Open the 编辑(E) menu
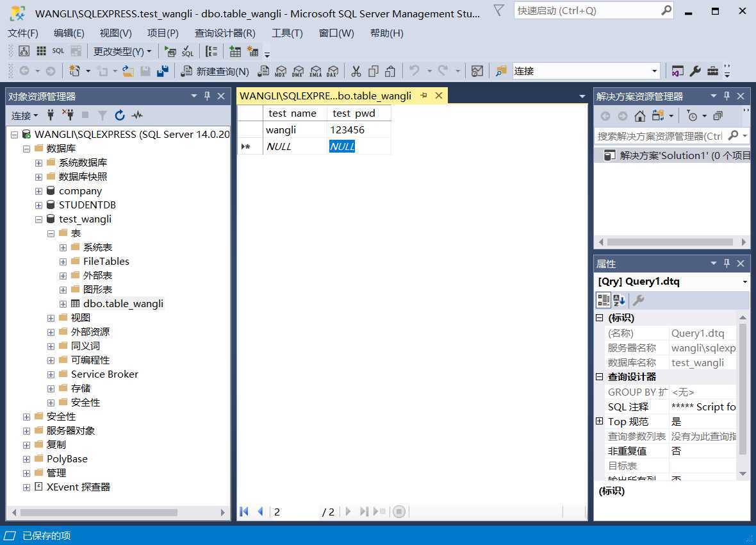Image resolution: width=756 pixels, height=545 pixels. point(69,33)
